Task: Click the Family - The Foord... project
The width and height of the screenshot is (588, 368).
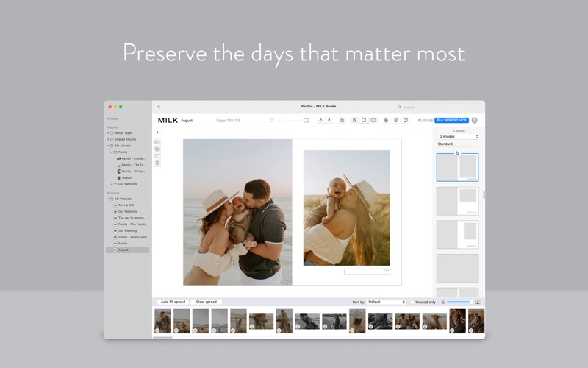Action: (x=130, y=224)
